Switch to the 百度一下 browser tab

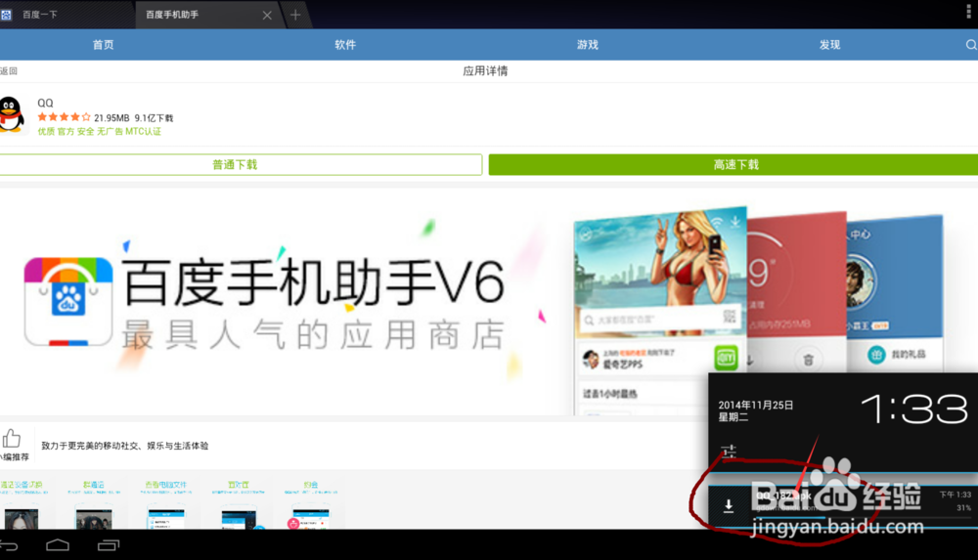pos(40,15)
